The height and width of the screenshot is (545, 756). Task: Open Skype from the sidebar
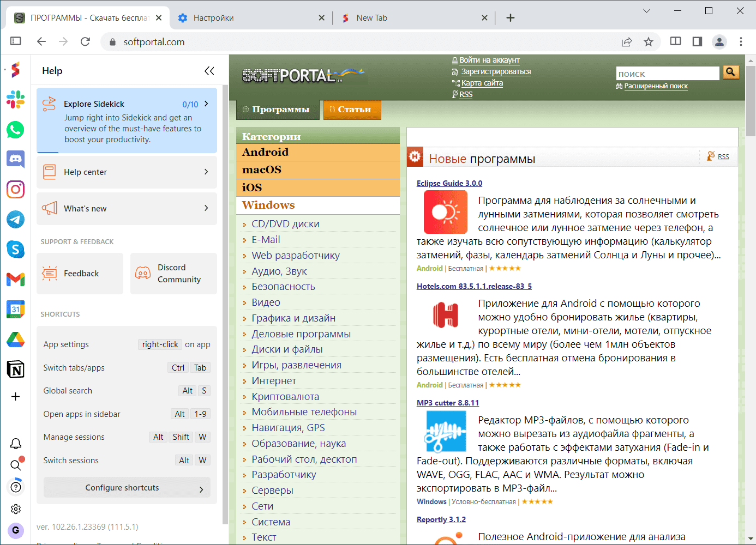click(15, 249)
